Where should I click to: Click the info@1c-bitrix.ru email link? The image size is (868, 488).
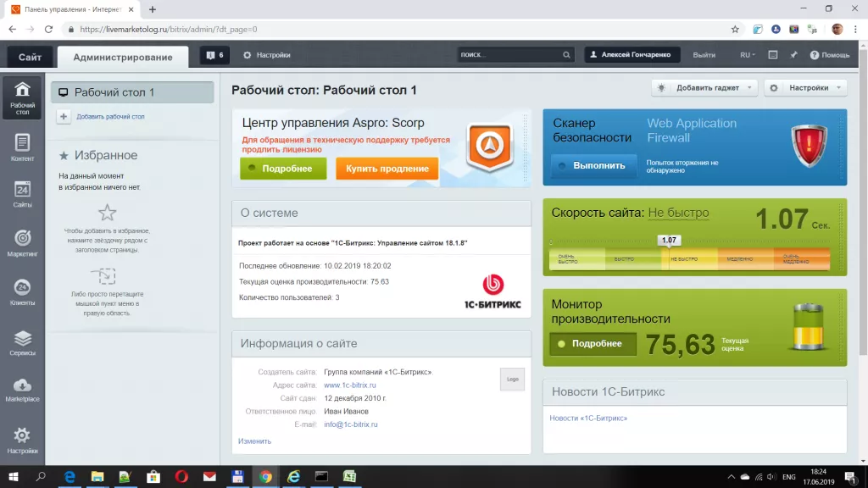[350, 424]
